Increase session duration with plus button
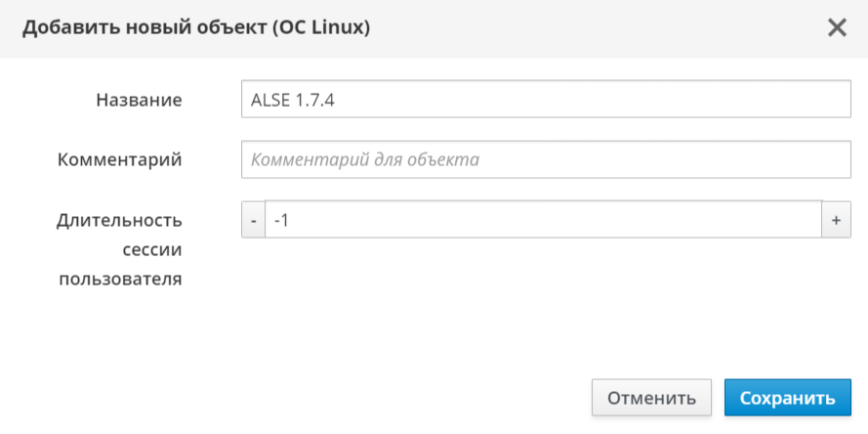This screenshot has width=868, height=434. click(836, 220)
